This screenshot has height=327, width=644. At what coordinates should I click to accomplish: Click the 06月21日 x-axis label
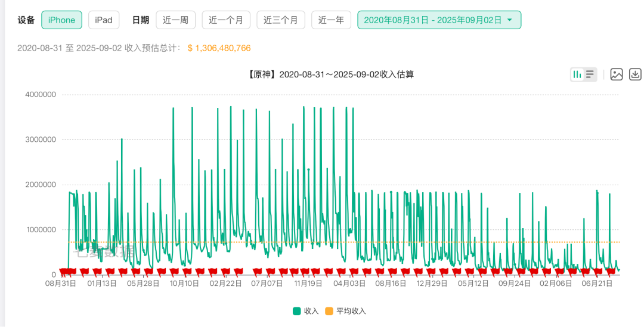click(x=597, y=284)
